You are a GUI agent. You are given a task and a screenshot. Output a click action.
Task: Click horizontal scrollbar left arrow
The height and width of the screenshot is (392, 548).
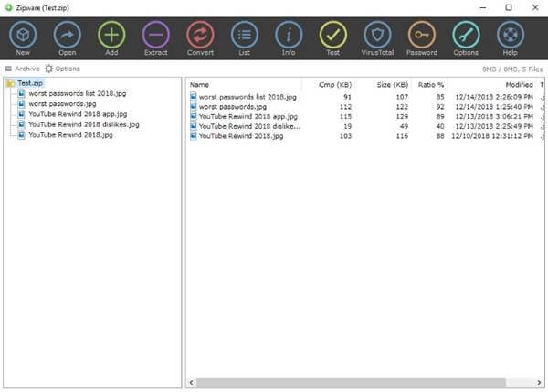point(191,383)
